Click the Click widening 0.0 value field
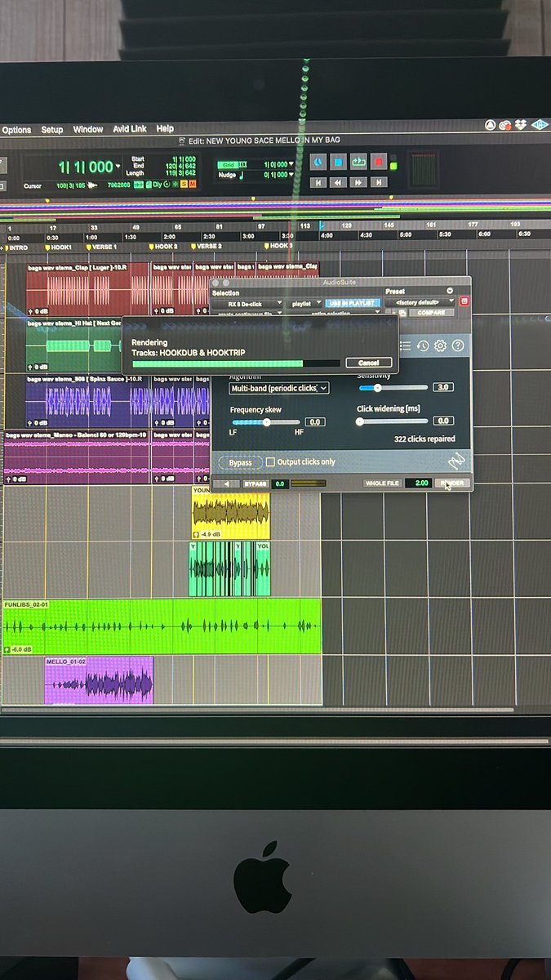This screenshot has width=551, height=980. click(442, 421)
